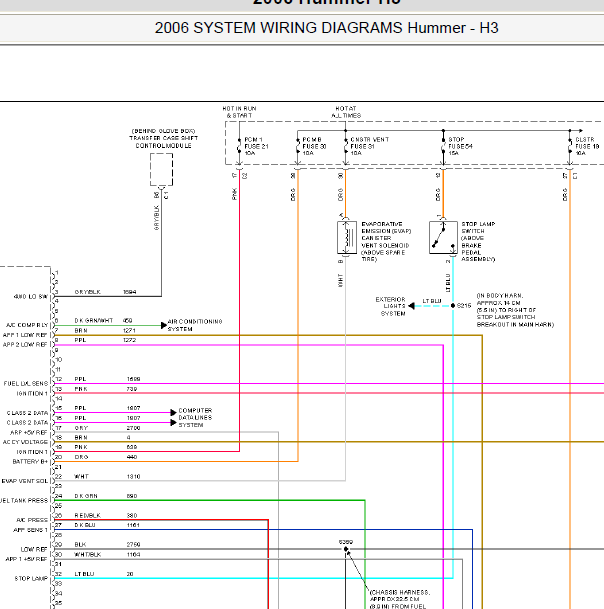This screenshot has width=604, height=609.
Task: Select the S359 splice point
Action: pos(346,549)
